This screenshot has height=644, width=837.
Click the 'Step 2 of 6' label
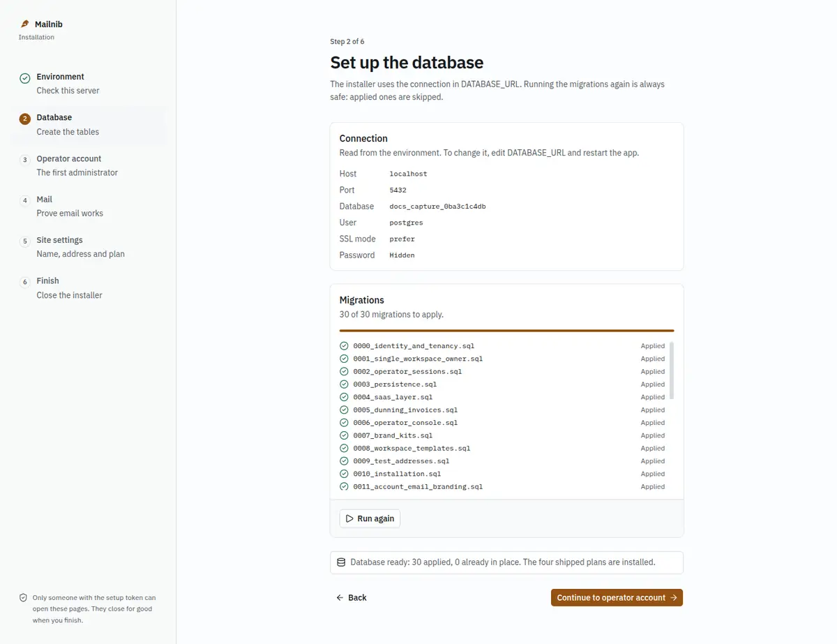click(x=347, y=42)
